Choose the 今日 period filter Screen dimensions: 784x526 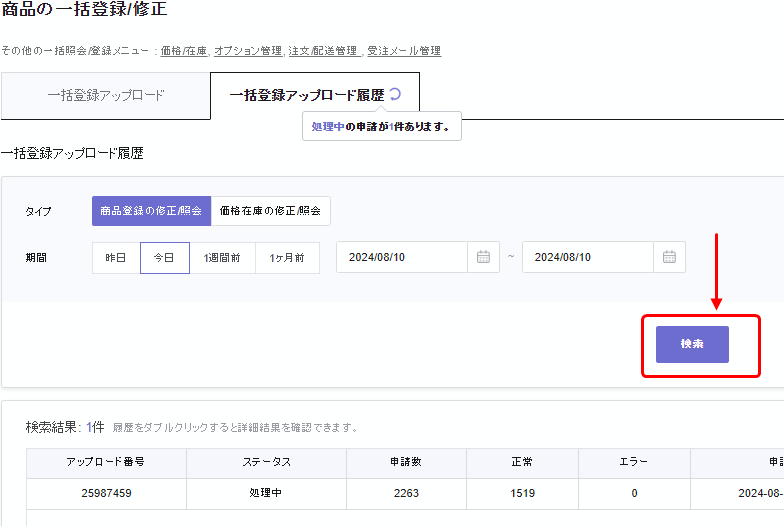pos(164,257)
